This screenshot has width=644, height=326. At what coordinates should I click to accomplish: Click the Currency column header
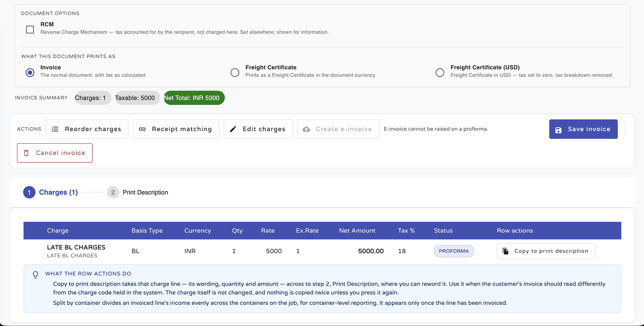[x=198, y=231]
